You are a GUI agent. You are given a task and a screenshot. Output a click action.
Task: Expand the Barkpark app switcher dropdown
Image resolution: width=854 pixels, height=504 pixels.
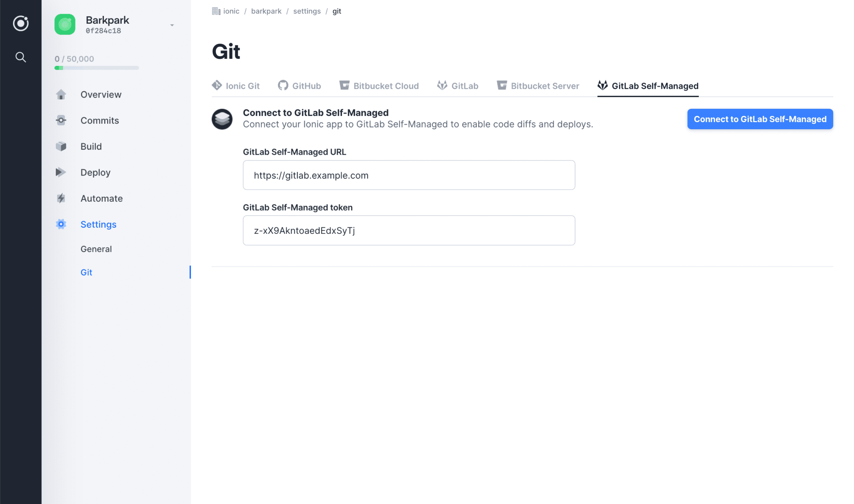click(172, 25)
